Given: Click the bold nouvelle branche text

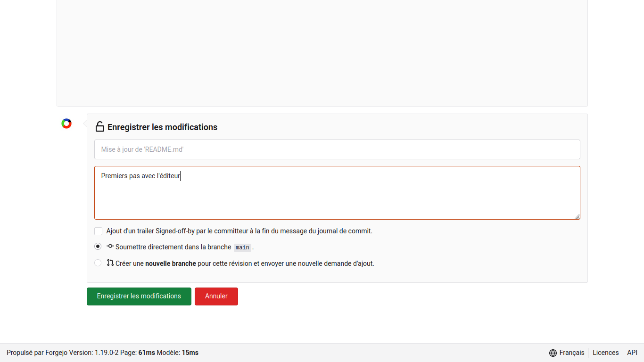Looking at the screenshot, I should [x=171, y=263].
